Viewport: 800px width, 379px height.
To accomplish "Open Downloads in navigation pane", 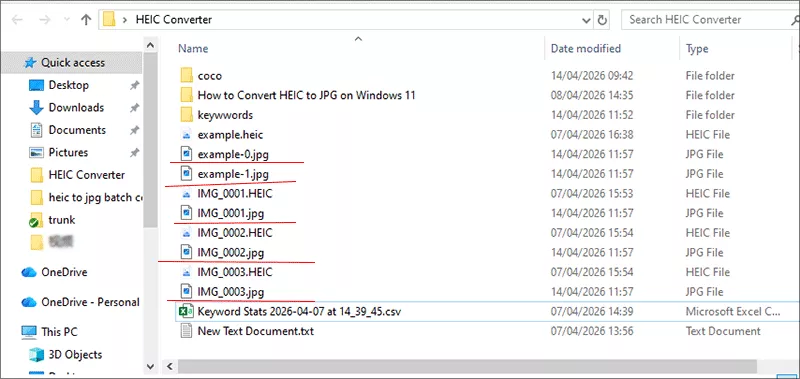I will [76, 108].
